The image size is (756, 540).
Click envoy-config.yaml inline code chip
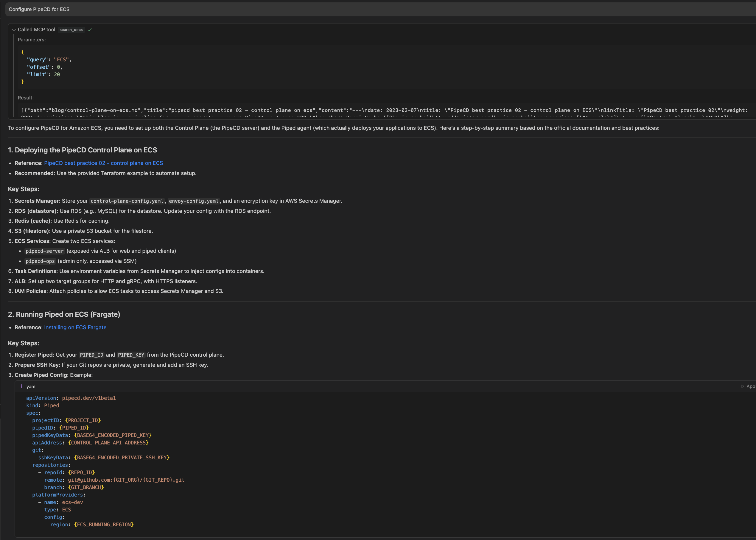point(194,201)
